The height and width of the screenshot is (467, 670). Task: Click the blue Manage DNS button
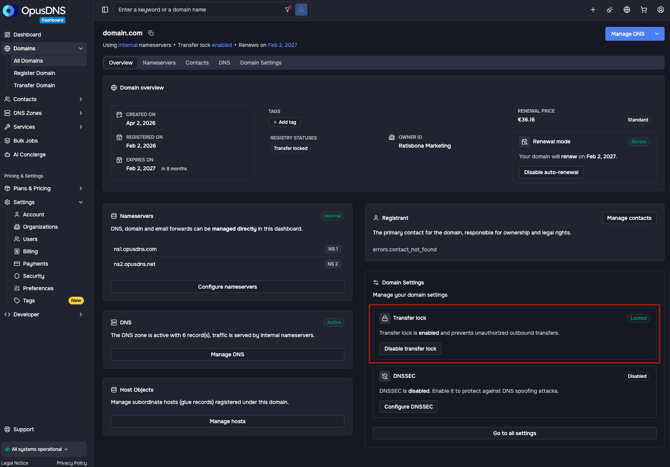[x=627, y=34]
